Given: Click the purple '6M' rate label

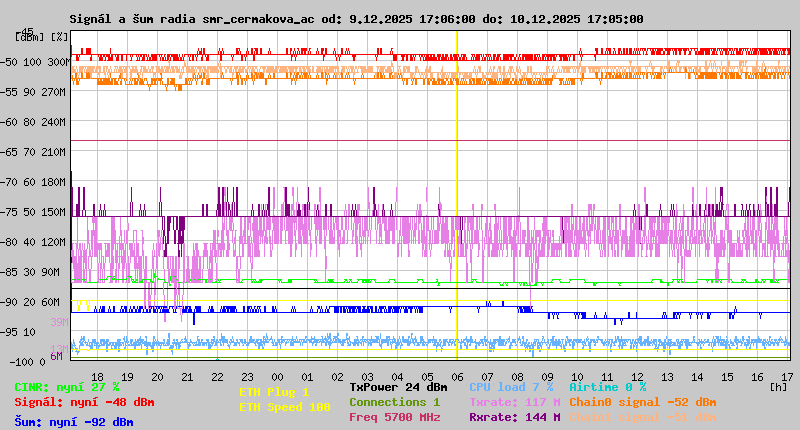Looking at the screenshot, I should 57,356.
